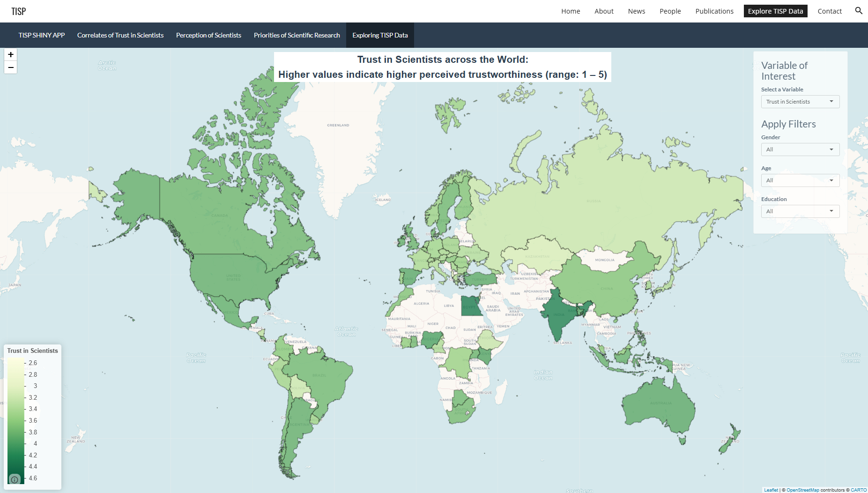Open the Contact page link
The image size is (868, 493).
(829, 11)
